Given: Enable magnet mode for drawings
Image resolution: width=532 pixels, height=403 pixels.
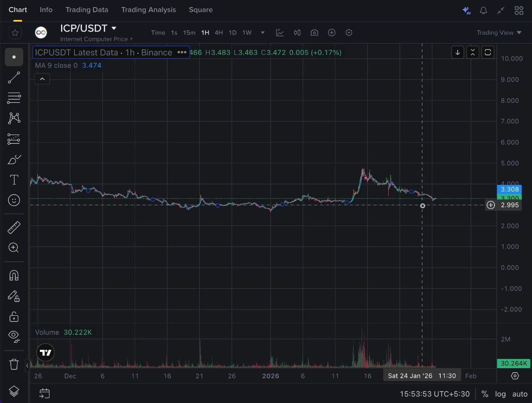Looking at the screenshot, I should coord(14,275).
